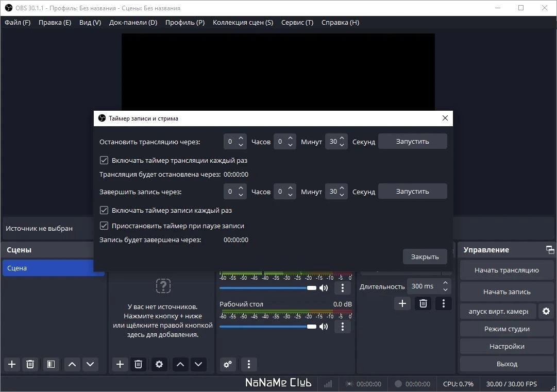Close the Таймер записи и стрима dialog
557x392 pixels.
click(x=445, y=118)
